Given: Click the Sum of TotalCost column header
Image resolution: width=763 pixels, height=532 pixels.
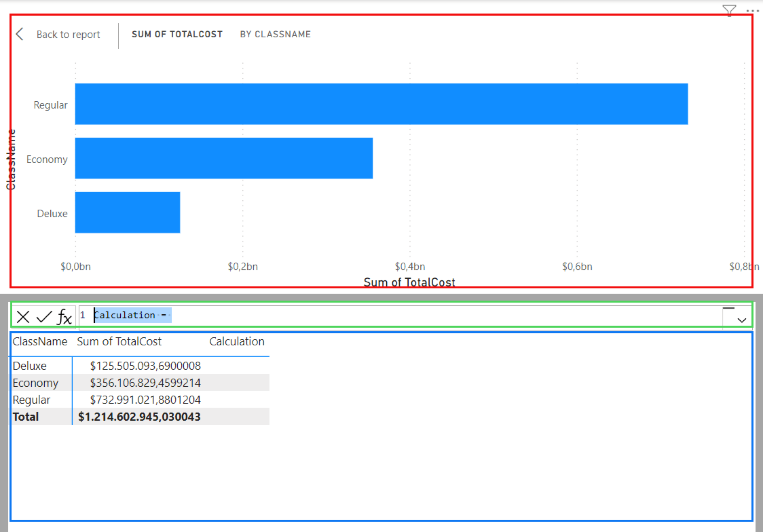Looking at the screenshot, I should pos(119,341).
